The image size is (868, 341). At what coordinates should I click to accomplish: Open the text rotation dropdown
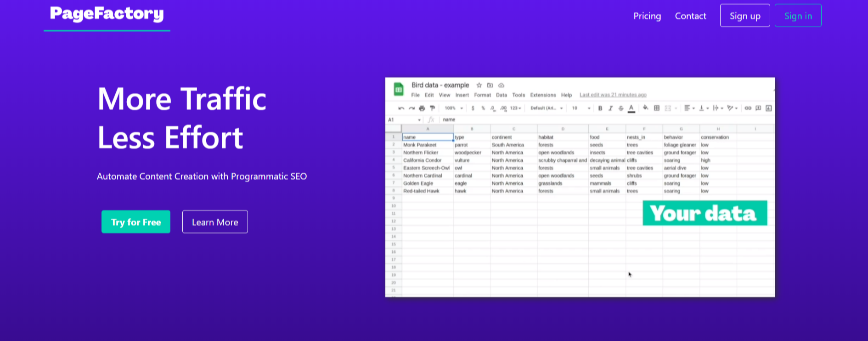pyautogui.click(x=733, y=108)
